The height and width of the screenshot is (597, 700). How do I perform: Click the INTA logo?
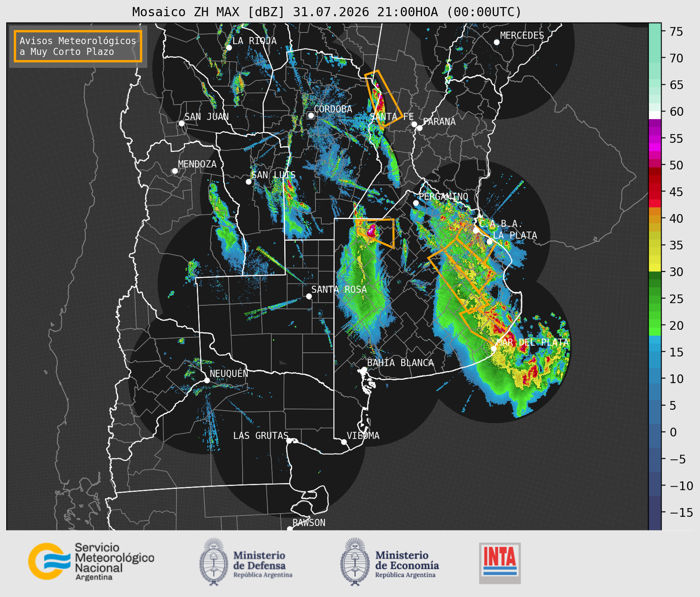pos(500,563)
